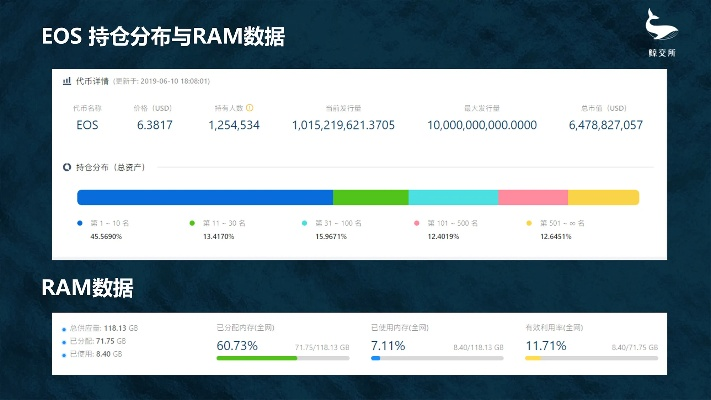
Task: Click the 总市值 (USD) column header
Action: (x=604, y=108)
